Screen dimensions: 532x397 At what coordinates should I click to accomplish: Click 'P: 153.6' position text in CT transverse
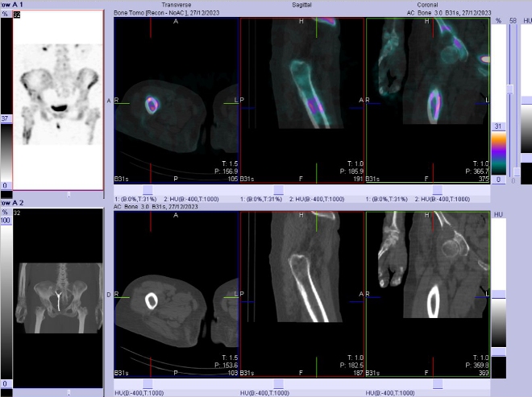tap(227, 366)
